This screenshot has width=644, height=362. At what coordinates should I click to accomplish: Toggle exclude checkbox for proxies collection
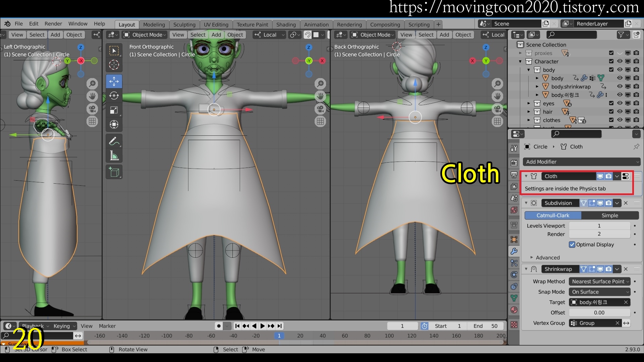pyautogui.click(x=611, y=53)
